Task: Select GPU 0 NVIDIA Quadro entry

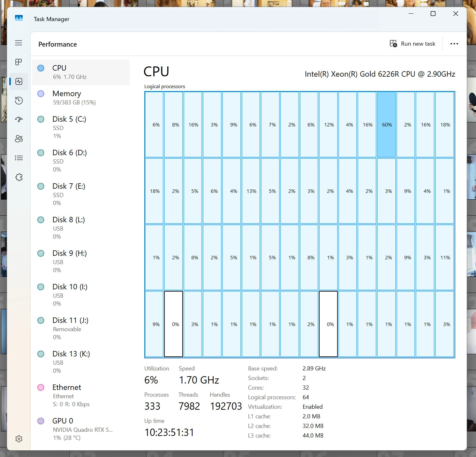Action: coord(81,429)
